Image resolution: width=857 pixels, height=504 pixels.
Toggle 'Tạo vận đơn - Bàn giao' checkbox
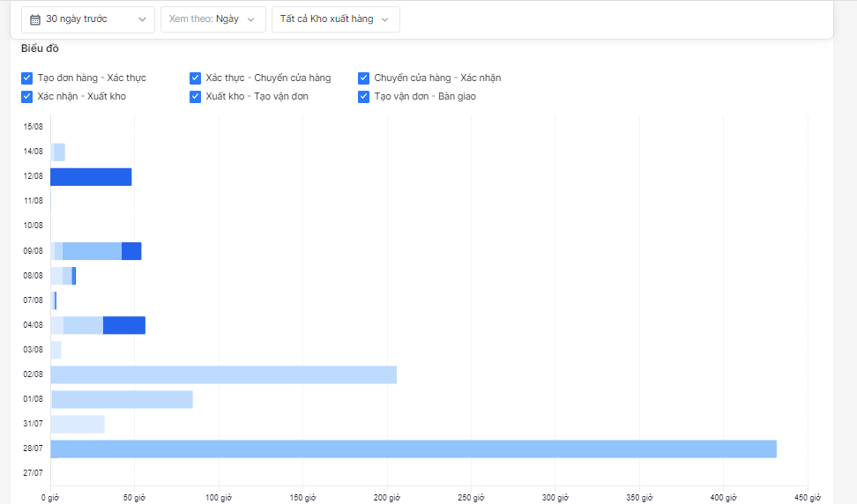363,97
